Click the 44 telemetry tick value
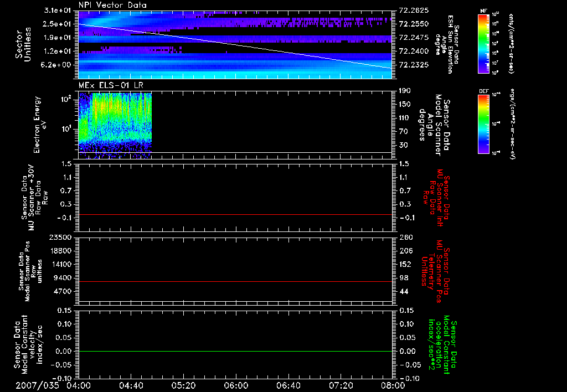The width and height of the screenshot is (567, 392). (x=404, y=291)
